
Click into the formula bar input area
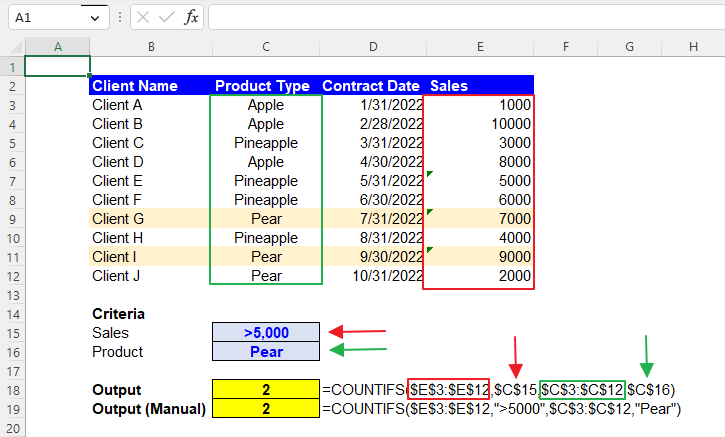tap(467, 18)
